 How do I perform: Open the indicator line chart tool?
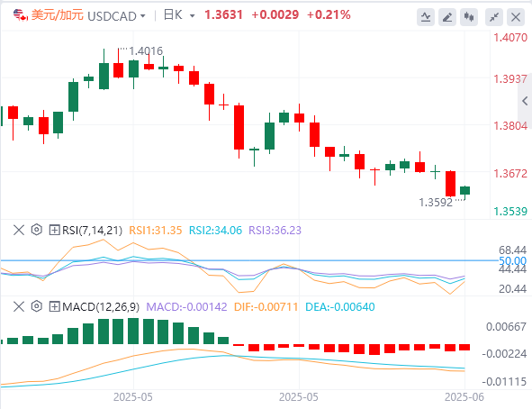click(x=426, y=16)
